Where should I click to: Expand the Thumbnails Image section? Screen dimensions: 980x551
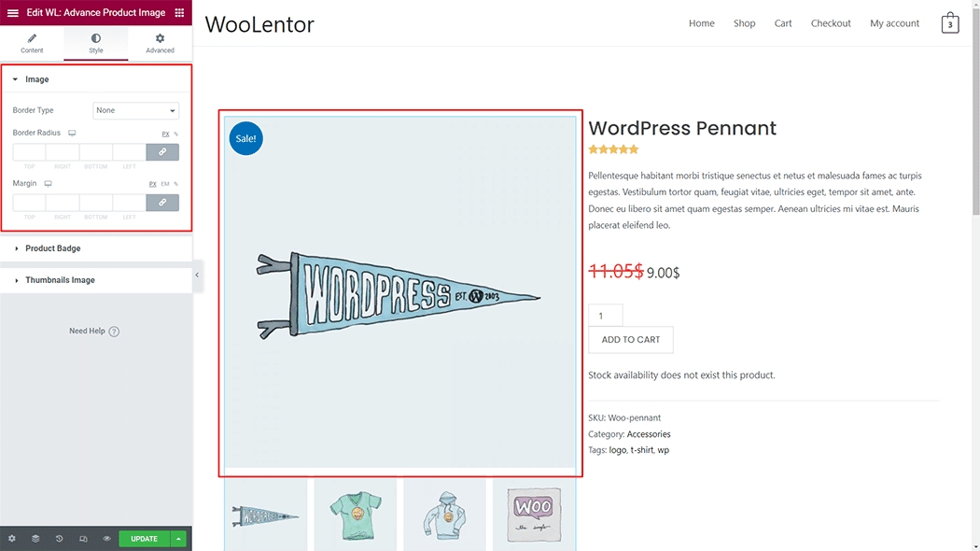tap(60, 280)
